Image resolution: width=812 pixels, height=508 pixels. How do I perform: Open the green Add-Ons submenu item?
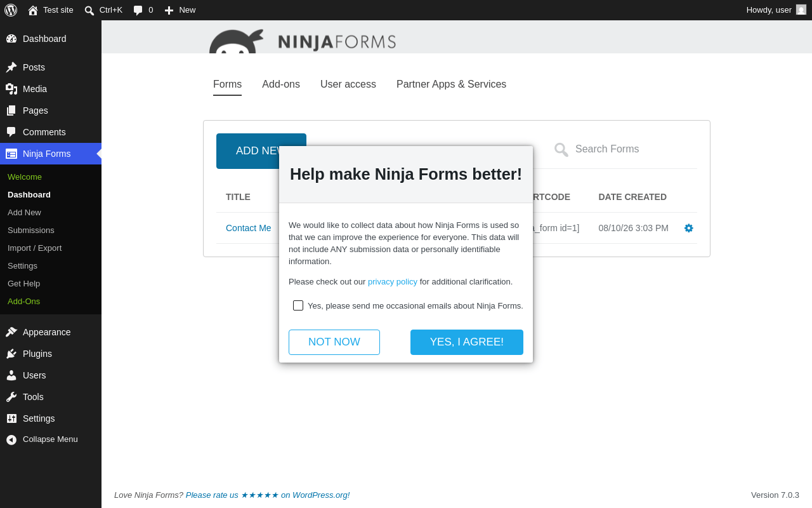23,302
